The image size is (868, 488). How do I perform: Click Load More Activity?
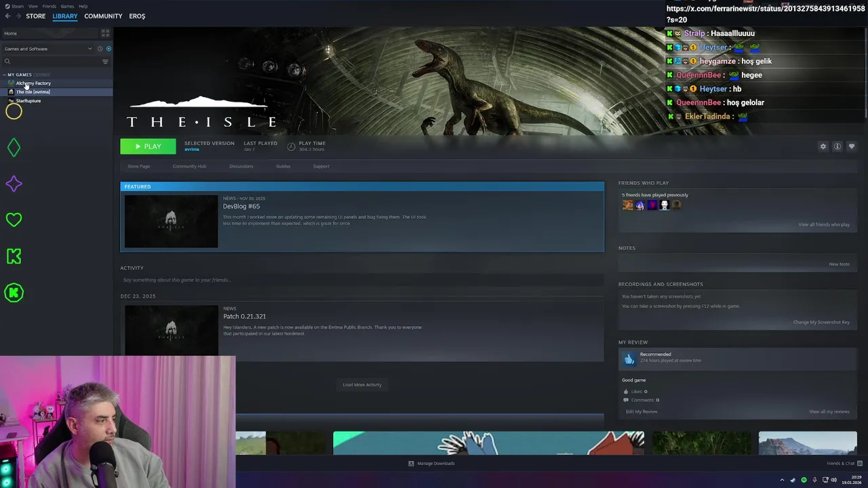(362, 385)
